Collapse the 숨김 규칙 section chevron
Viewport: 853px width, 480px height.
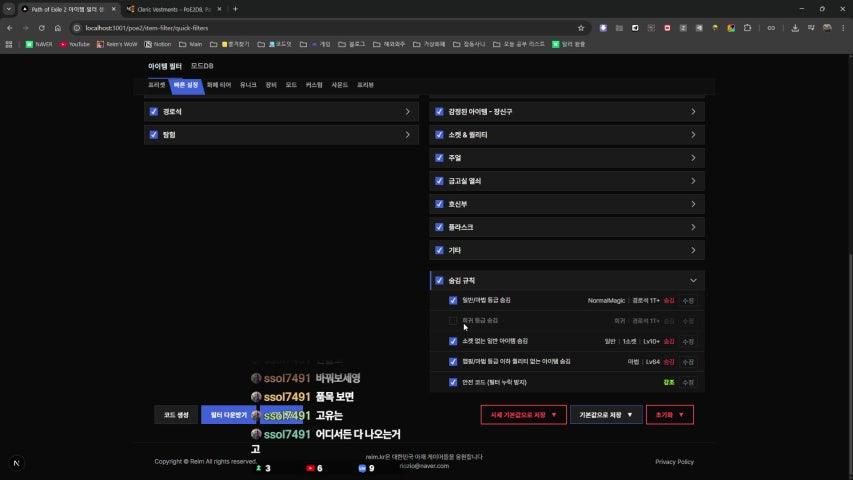(693, 281)
